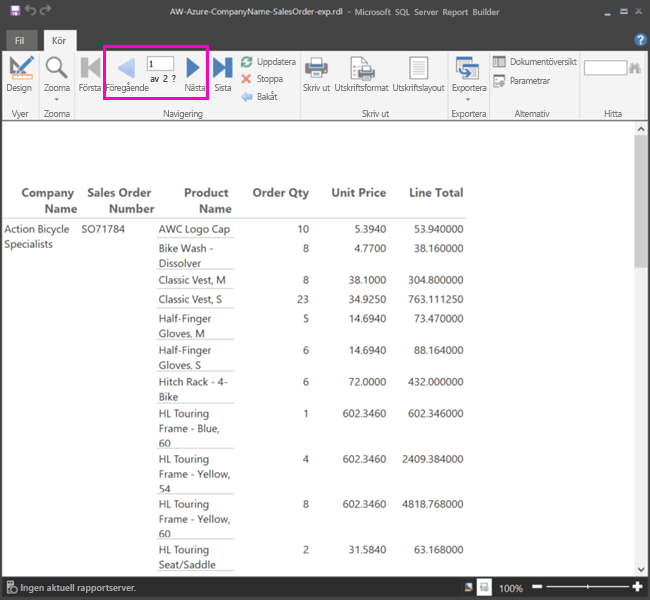Click the Classic Vest, S product
Viewport: 650px width, 600px height.
click(190, 299)
